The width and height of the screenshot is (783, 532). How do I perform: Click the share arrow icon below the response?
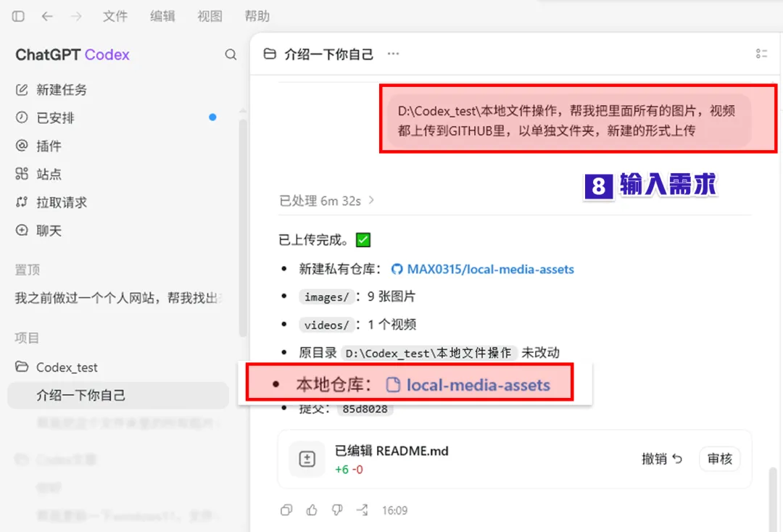tap(362, 510)
